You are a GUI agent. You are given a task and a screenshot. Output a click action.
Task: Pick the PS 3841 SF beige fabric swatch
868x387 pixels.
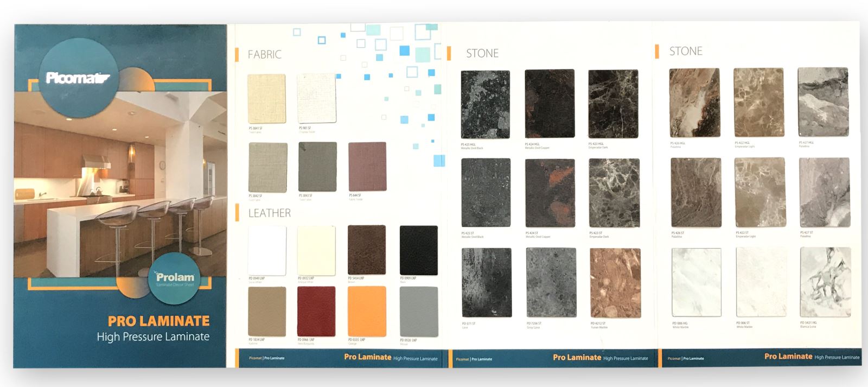point(266,99)
